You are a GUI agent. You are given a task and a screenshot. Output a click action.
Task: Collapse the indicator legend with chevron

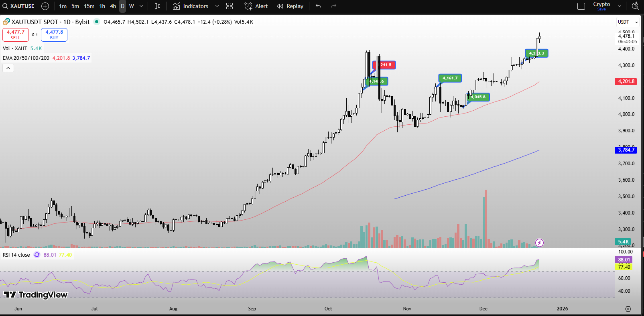tap(8, 68)
